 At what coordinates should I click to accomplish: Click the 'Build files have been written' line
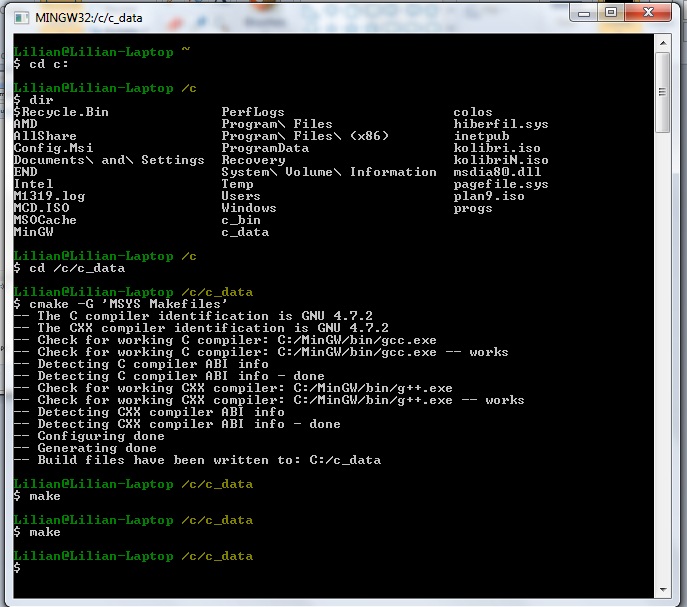tap(208, 460)
